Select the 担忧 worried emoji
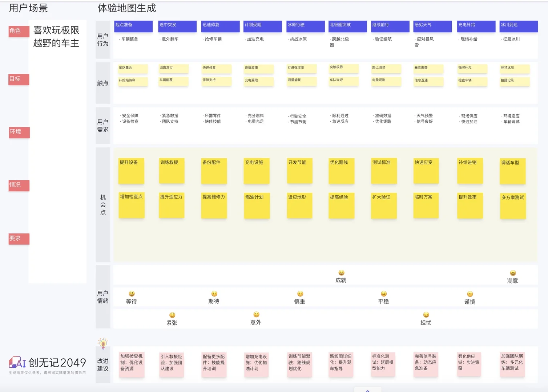548x392 pixels. pos(426,315)
